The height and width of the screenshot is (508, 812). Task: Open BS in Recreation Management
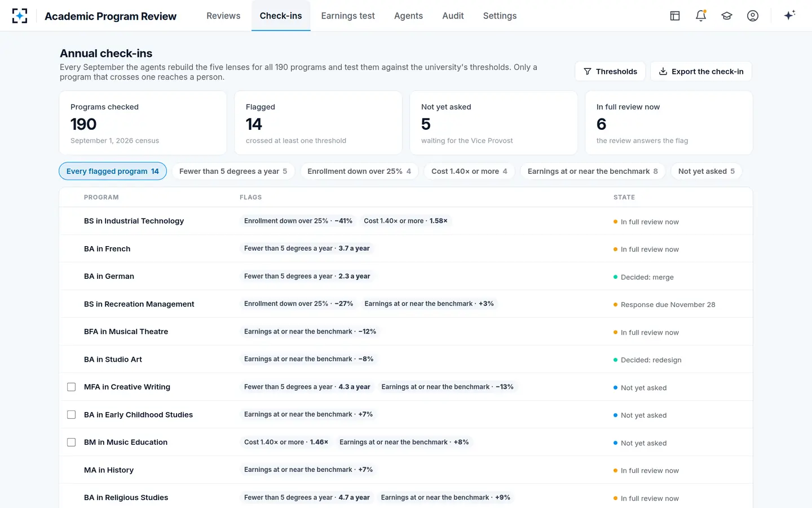tap(139, 304)
